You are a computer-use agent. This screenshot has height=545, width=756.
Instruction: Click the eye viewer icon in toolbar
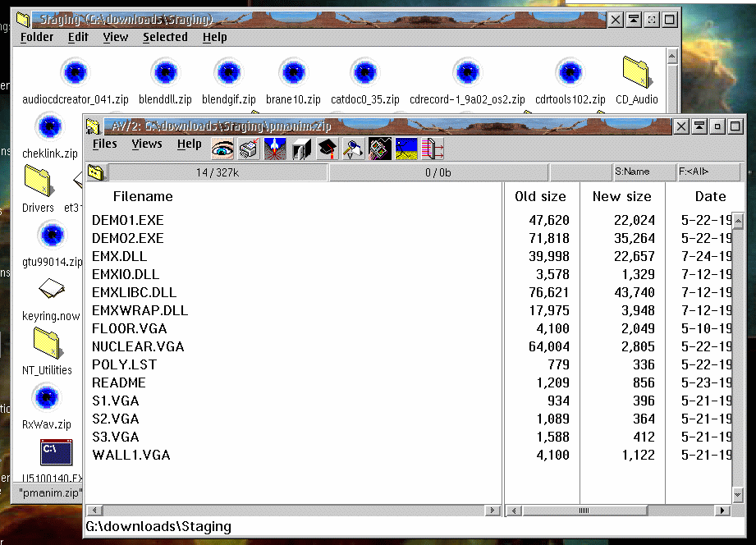click(x=222, y=149)
